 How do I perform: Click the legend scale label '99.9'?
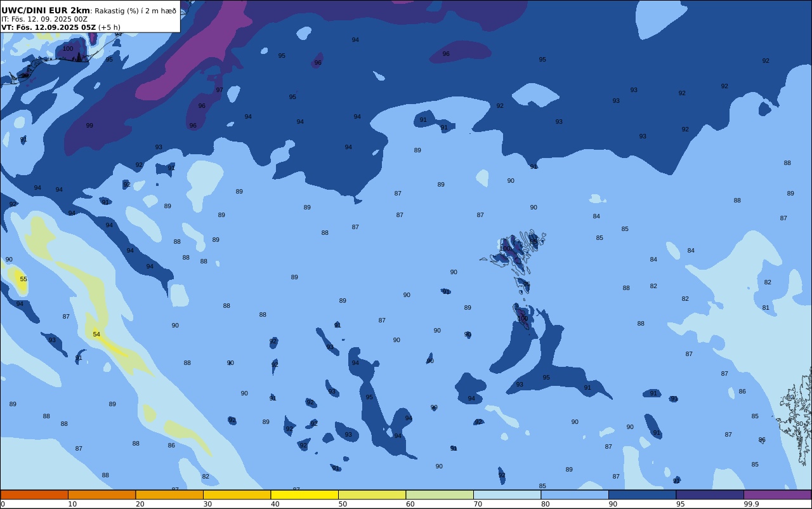click(x=751, y=504)
